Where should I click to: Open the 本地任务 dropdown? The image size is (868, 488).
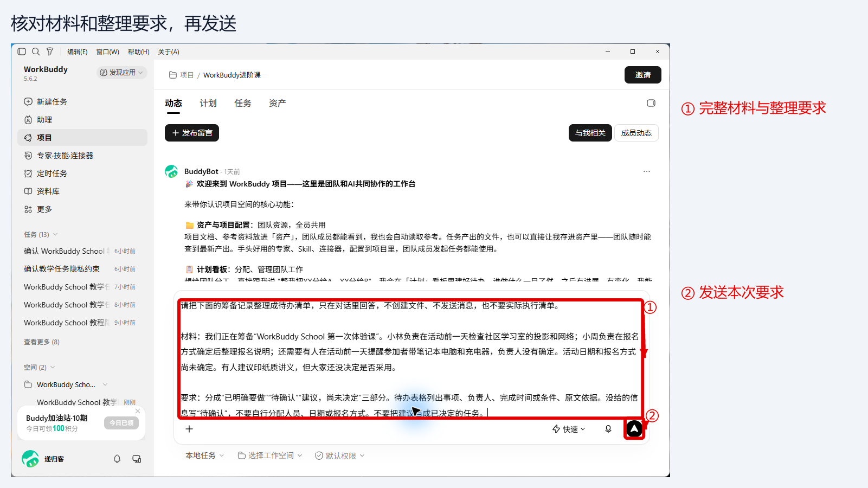pyautogui.click(x=205, y=455)
